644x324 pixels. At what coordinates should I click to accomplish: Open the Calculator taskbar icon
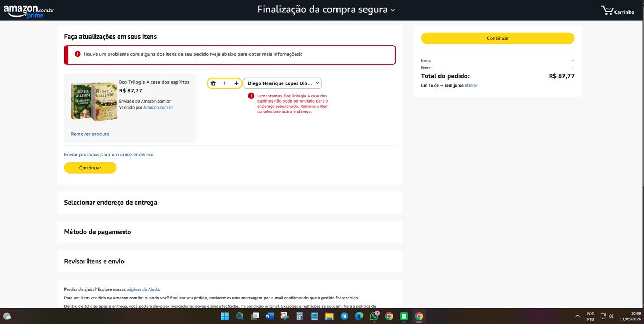point(299,316)
